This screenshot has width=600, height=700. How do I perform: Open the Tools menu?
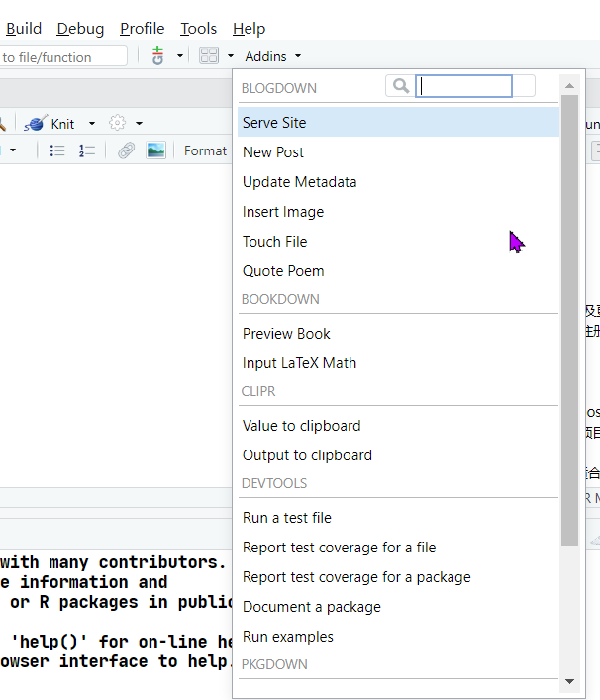[x=198, y=29]
